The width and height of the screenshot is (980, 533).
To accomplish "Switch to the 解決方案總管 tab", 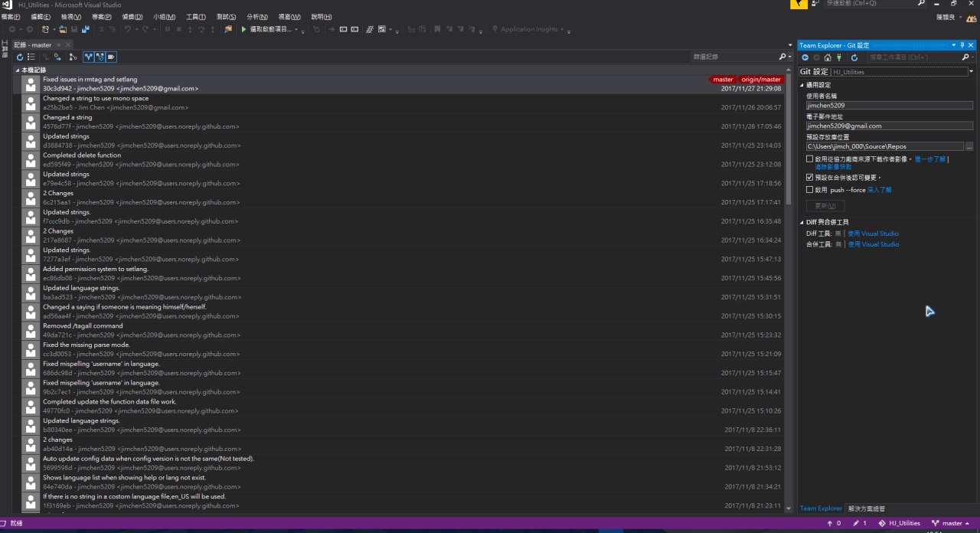I will pos(866,508).
